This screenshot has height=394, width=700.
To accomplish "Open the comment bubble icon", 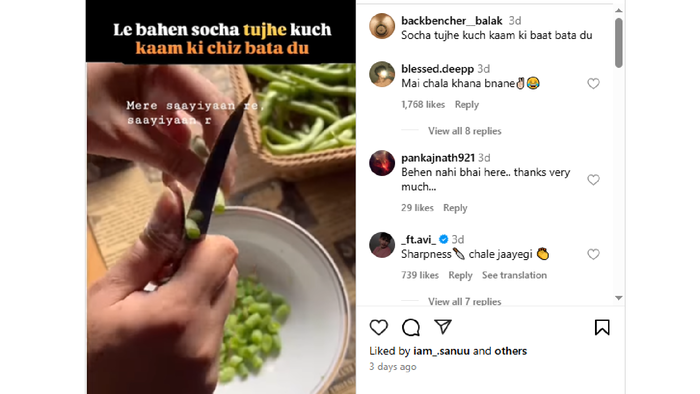I will [411, 328].
